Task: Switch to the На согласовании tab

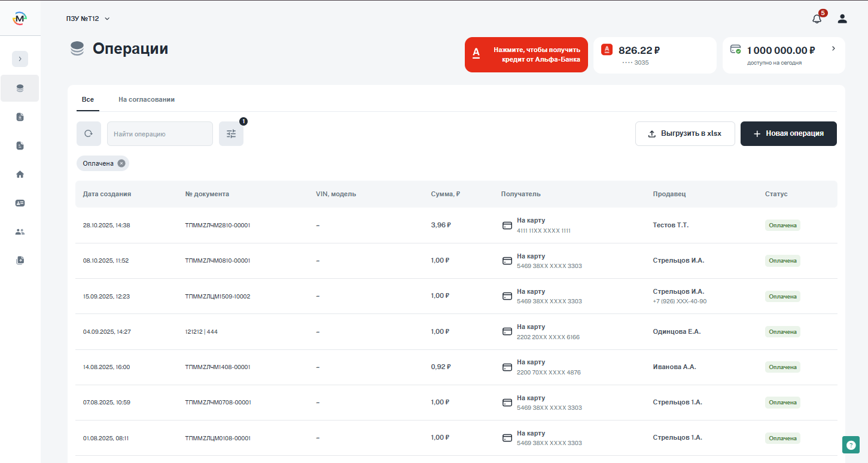Action: point(147,99)
